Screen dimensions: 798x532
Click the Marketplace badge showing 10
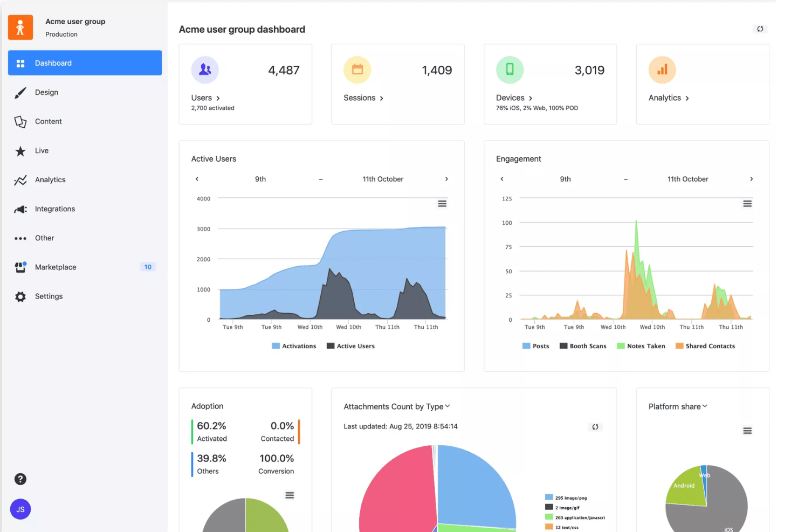click(x=148, y=267)
